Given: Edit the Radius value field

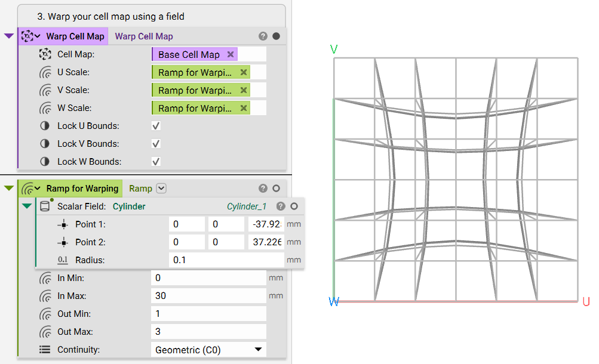Looking at the screenshot, I should (x=226, y=260).
